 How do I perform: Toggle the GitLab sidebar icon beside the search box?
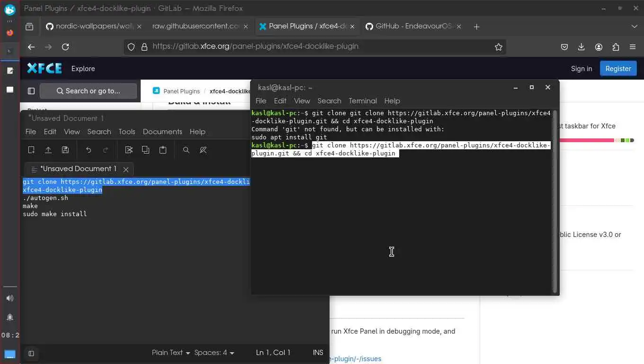[x=31, y=91]
